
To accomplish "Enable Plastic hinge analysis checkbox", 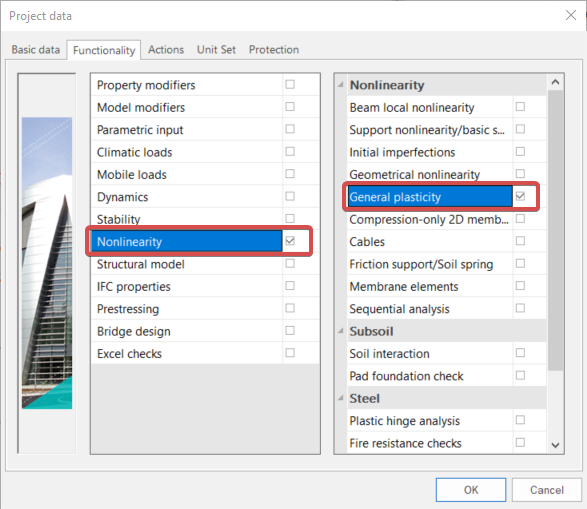I will click(x=520, y=420).
